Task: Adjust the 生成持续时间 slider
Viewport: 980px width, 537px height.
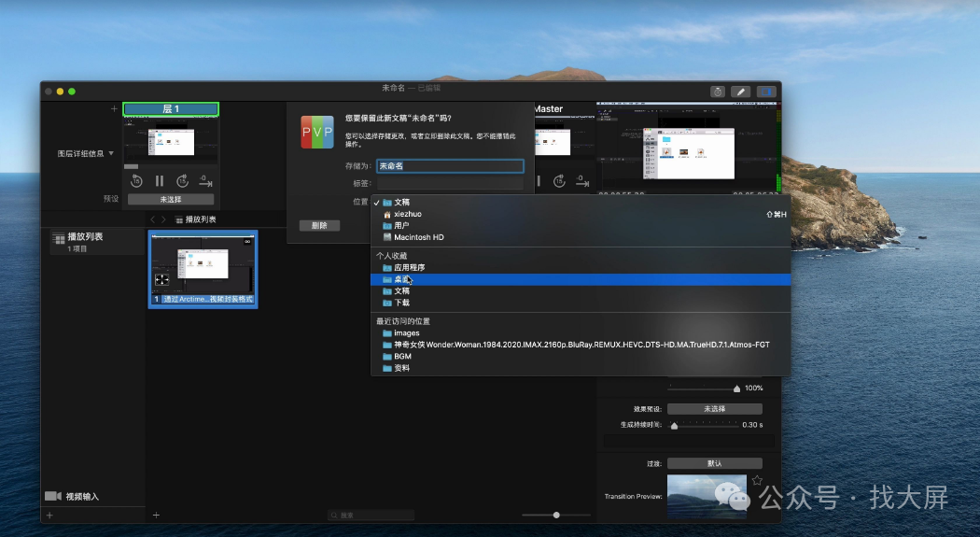Action: click(x=674, y=425)
